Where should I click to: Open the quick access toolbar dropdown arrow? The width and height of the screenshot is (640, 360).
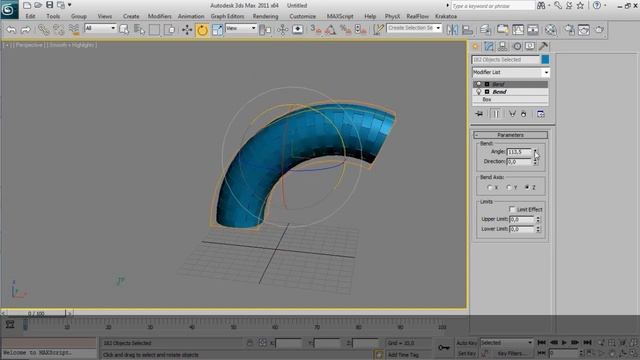pyautogui.click(x=69, y=5)
